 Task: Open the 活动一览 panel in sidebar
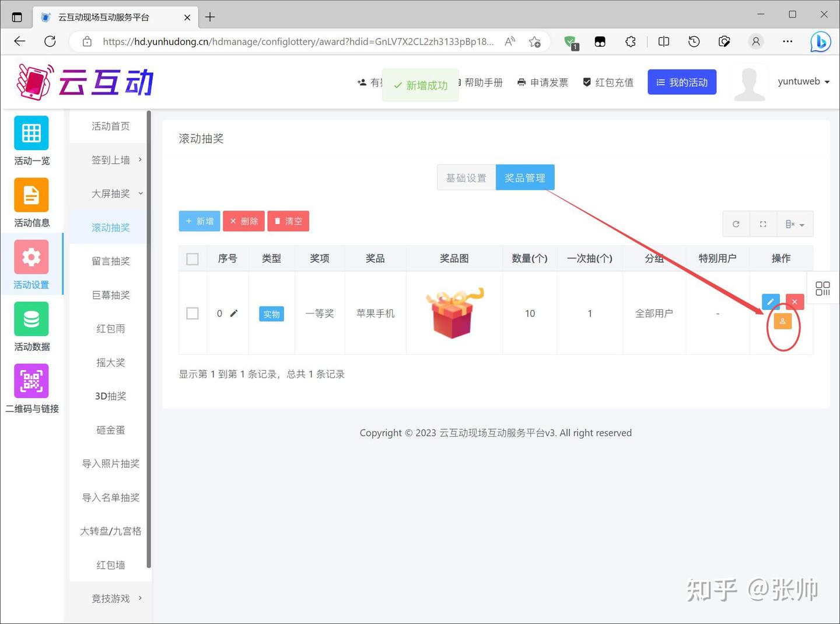click(32, 140)
